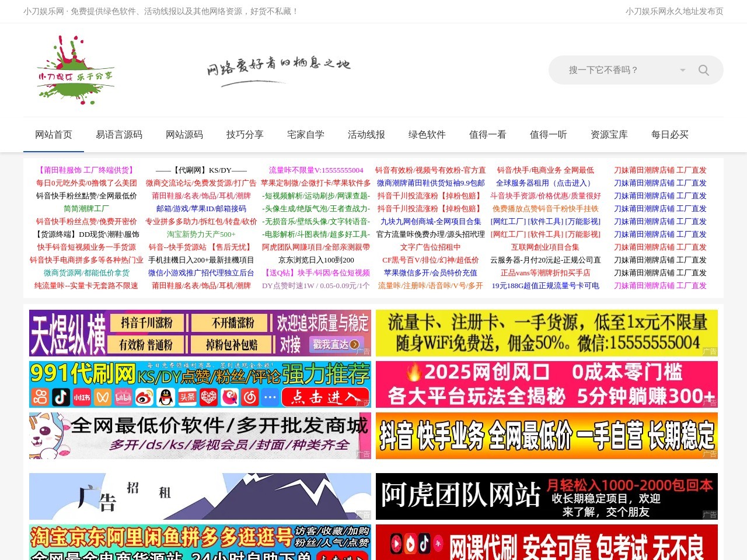Open the 网站源码 menu item
Screen dimensions: 747x560
tap(184, 135)
